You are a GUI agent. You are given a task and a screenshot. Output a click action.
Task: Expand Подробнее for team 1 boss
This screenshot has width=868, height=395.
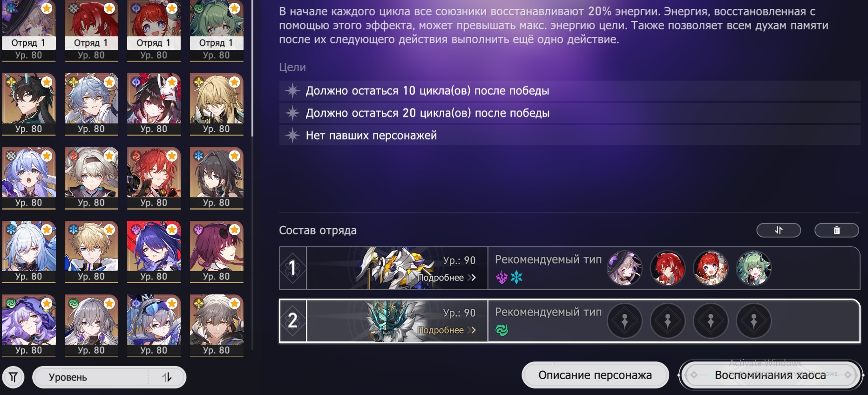446,278
